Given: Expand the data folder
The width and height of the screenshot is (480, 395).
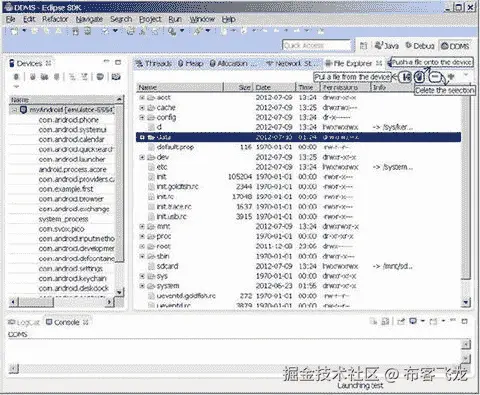Looking at the screenshot, I should [x=142, y=137].
